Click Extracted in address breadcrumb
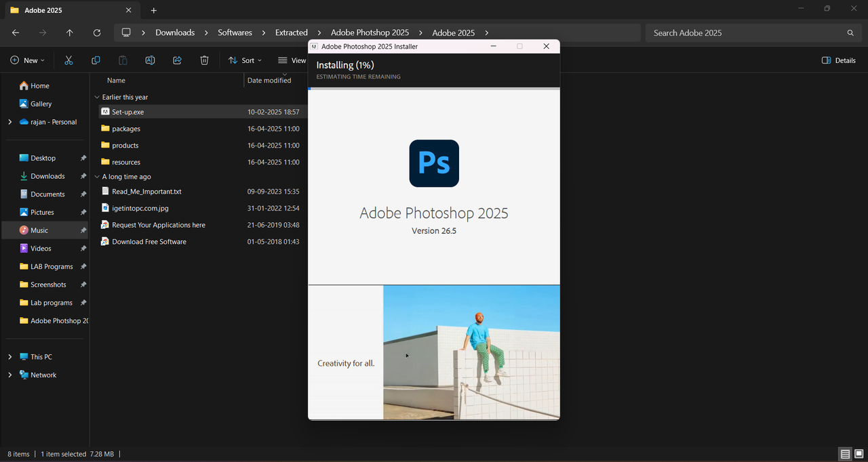The width and height of the screenshot is (868, 462). 292,33
